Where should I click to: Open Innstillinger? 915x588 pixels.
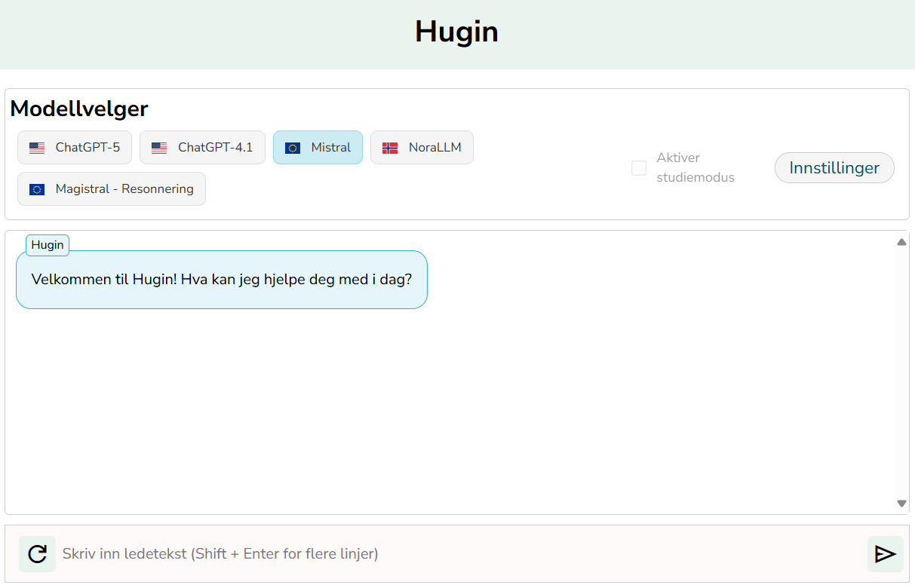834,167
